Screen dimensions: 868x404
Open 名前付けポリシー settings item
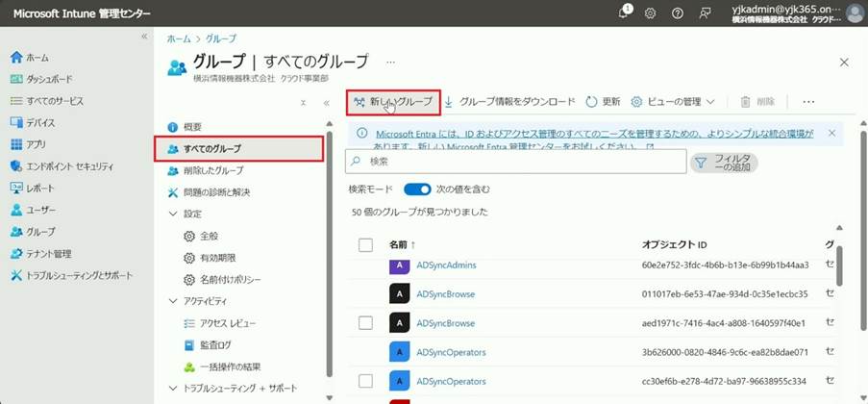pyautogui.click(x=222, y=280)
